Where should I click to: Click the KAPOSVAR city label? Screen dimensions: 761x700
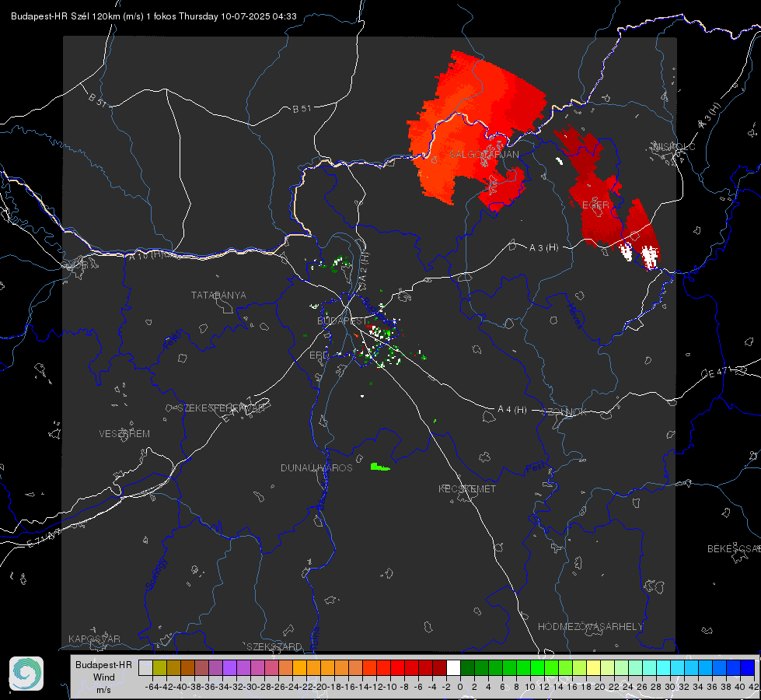click(94, 639)
